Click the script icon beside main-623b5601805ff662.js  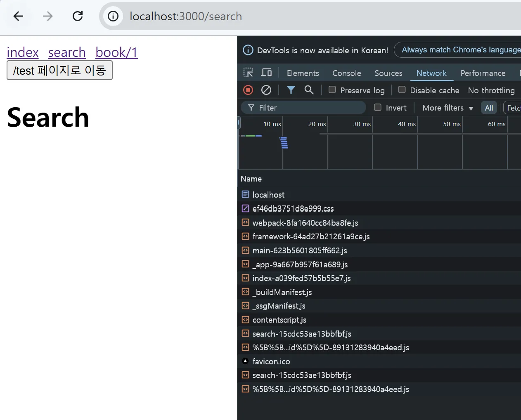(245, 250)
